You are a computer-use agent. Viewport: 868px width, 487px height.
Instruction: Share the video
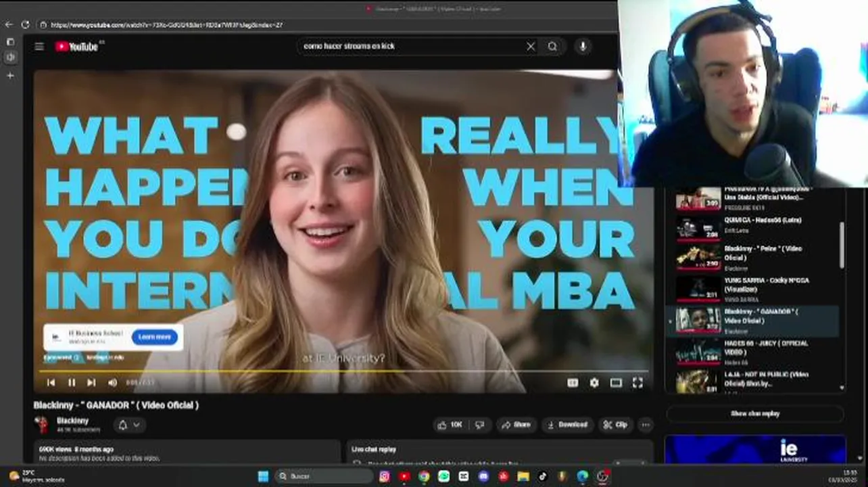(x=516, y=425)
